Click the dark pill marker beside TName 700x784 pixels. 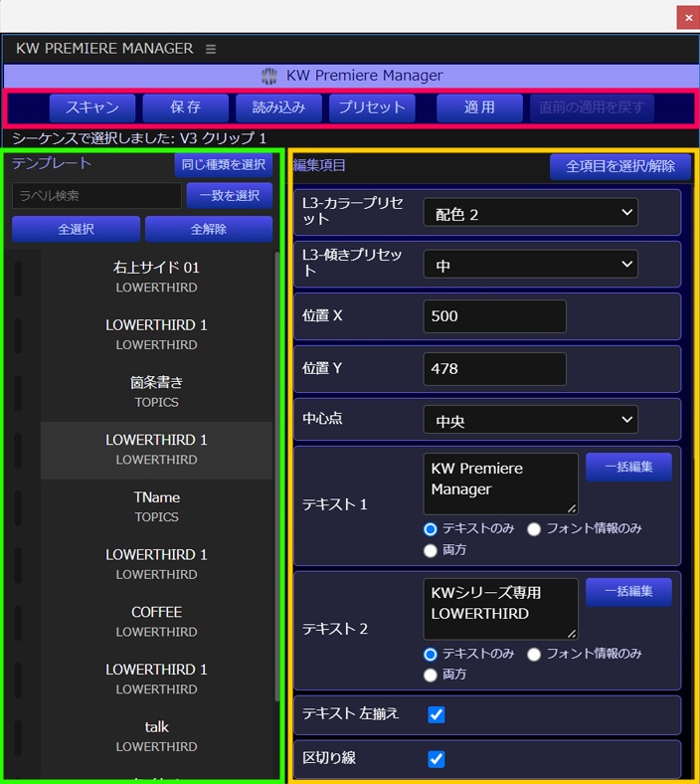pos(18,508)
